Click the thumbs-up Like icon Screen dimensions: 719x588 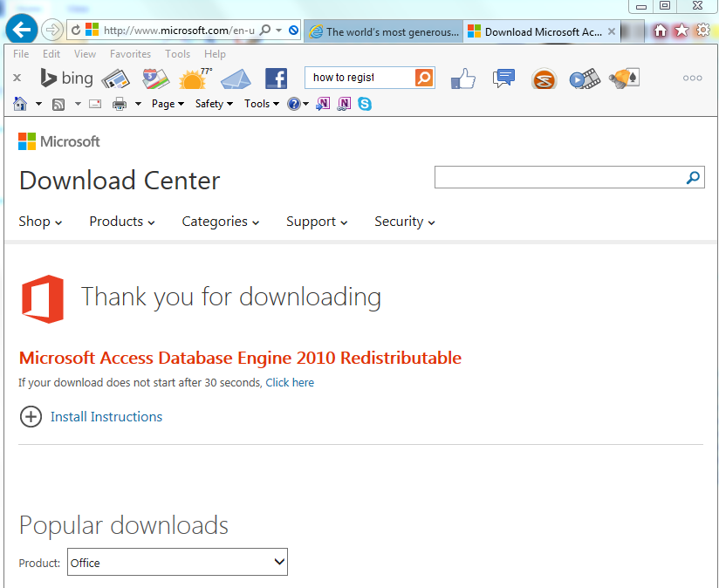[x=463, y=79]
